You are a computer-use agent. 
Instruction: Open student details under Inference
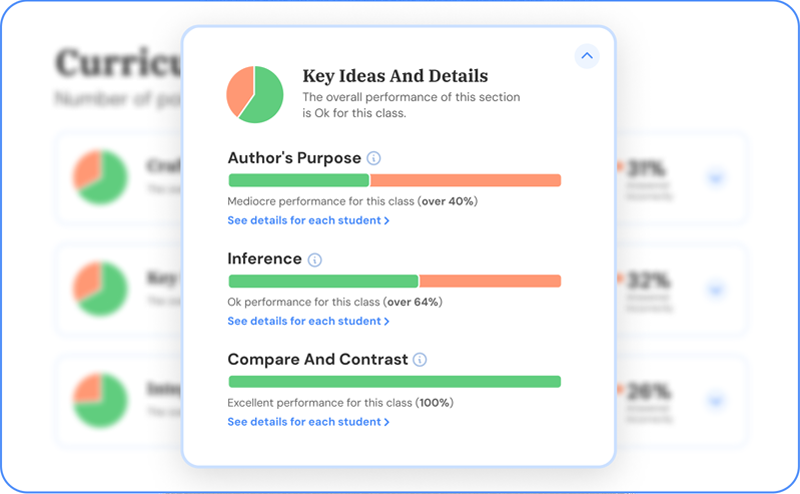[x=308, y=321]
